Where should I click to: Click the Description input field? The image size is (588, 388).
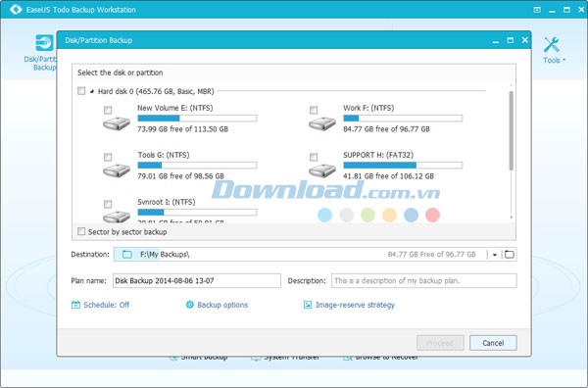pos(423,281)
